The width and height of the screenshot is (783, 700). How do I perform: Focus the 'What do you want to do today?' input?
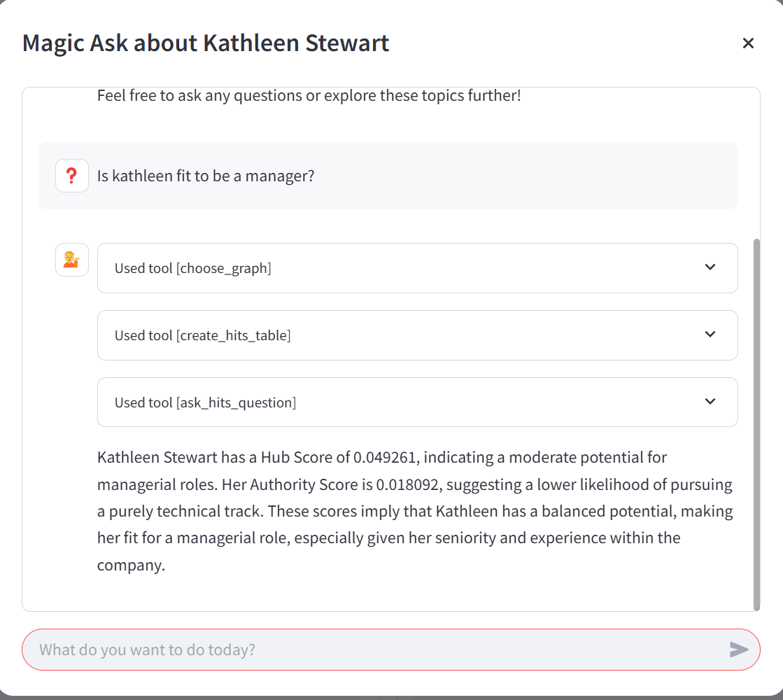tap(378, 650)
